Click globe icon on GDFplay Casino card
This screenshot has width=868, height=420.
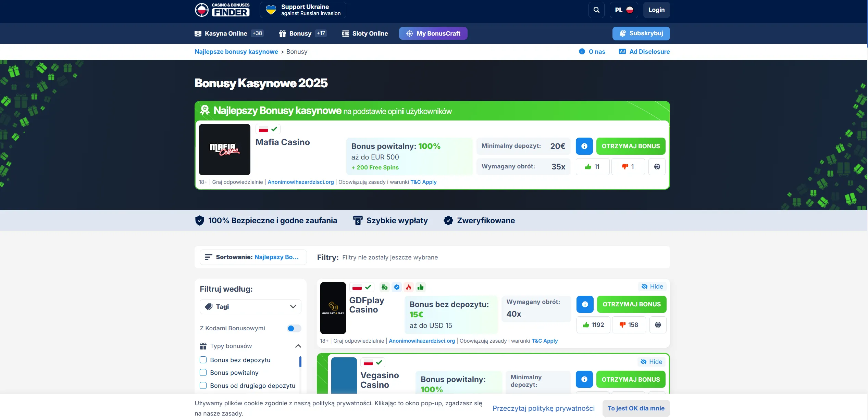click(x=658, y=325)
